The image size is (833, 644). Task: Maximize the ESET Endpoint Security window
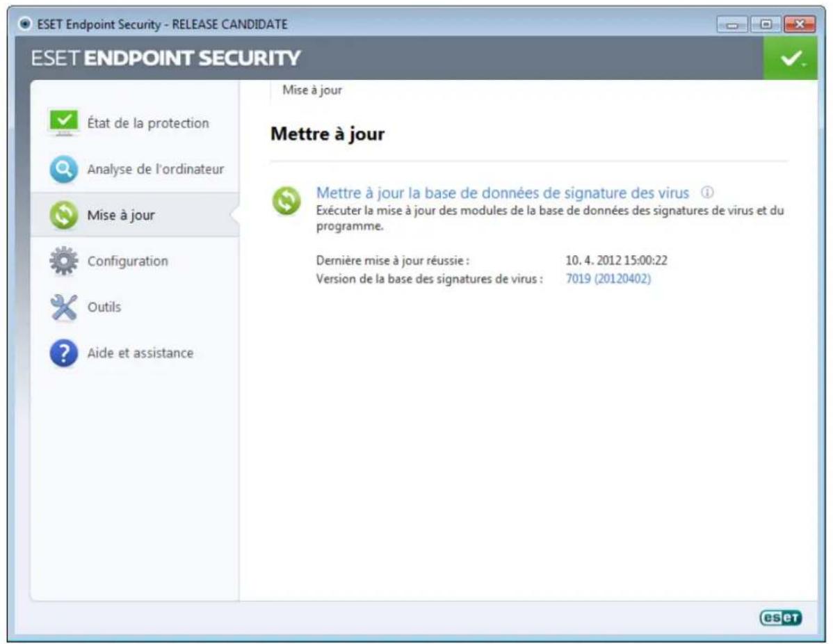(x=766, y=24)
